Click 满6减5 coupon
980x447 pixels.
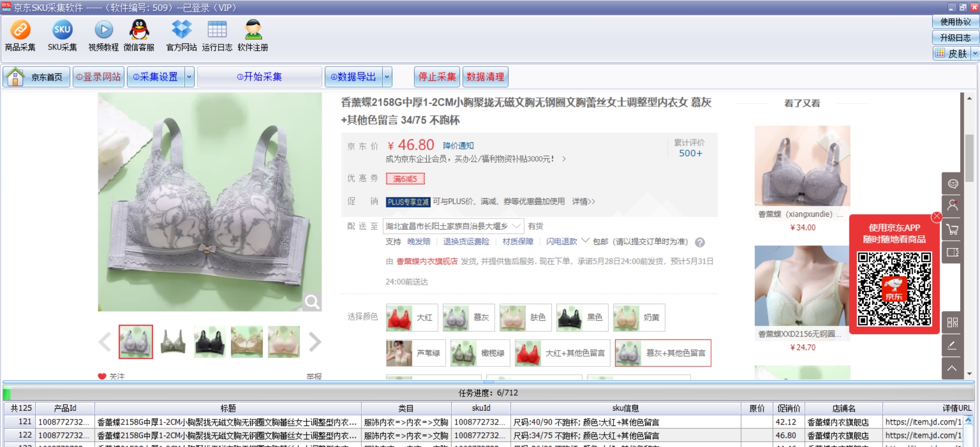pyautogui.click(x=405, y=179)
